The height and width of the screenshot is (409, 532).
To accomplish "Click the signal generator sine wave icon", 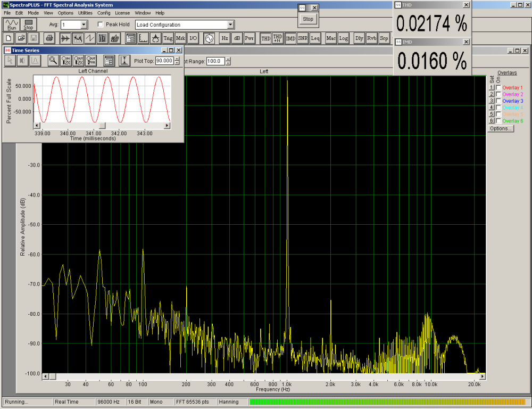I will pos(209,38).
